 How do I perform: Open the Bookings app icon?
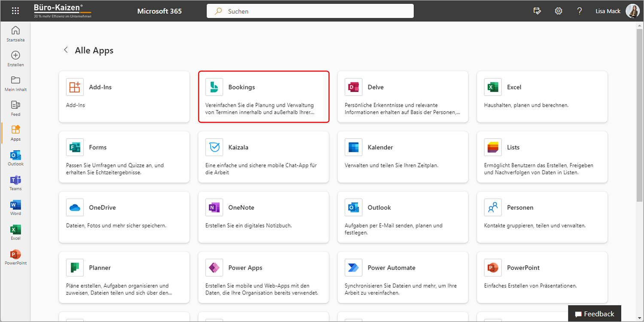(x=214, y=87)
